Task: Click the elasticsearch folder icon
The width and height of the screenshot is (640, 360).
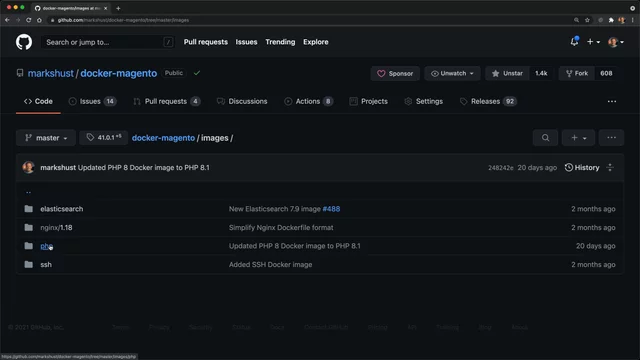Action: pos(29,209)
